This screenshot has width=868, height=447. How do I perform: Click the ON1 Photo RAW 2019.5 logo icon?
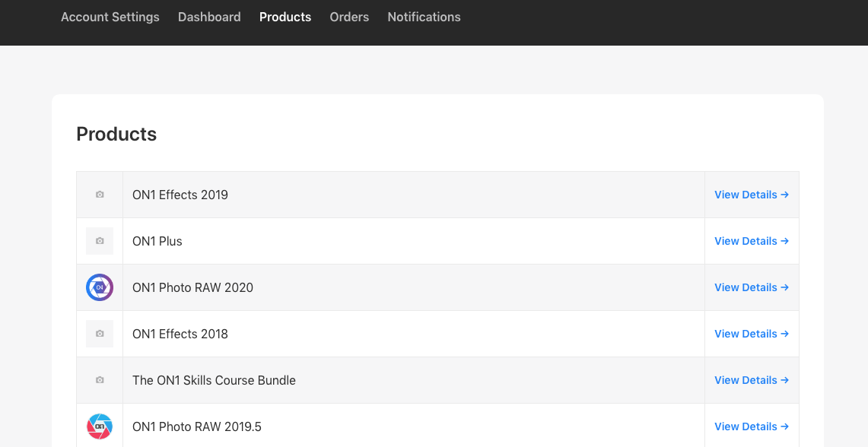100,426
